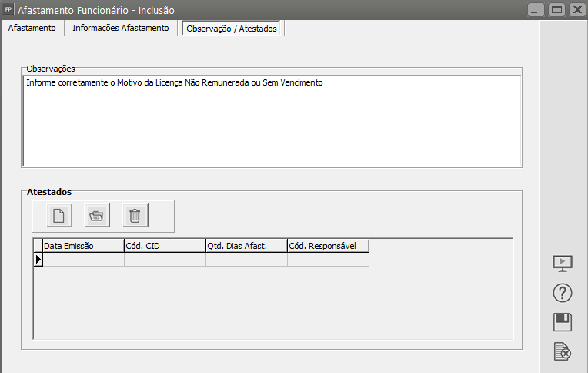Viewport: 588px width, 373px height.
Task: Click the FP application icon in title bar
Action: tap(9, 10)
